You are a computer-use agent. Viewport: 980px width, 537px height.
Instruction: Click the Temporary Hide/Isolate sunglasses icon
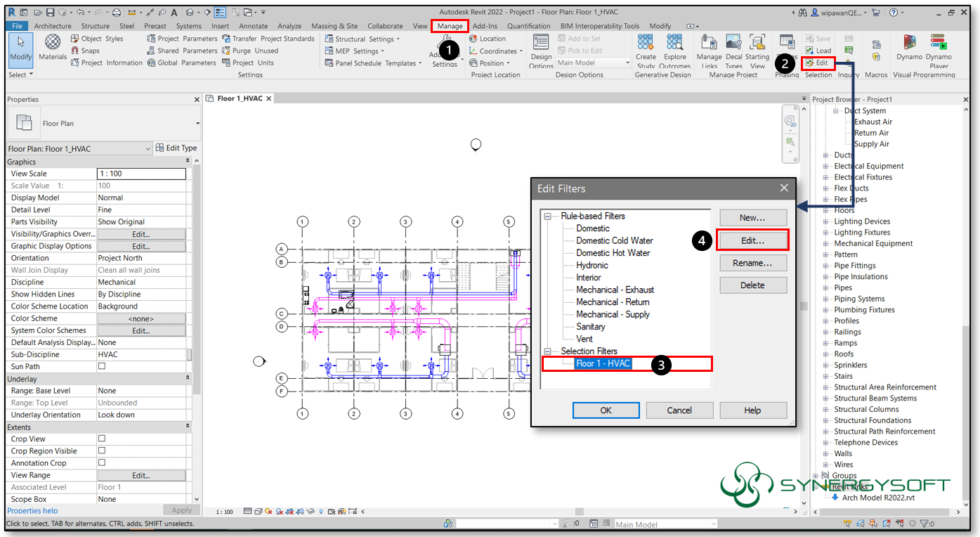(x=310, y=511)
